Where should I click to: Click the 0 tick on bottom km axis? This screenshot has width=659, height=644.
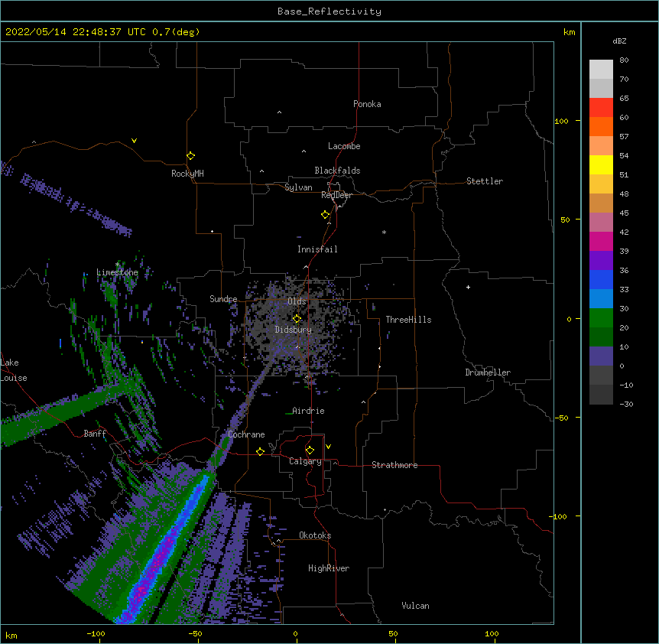click(295, 634)
